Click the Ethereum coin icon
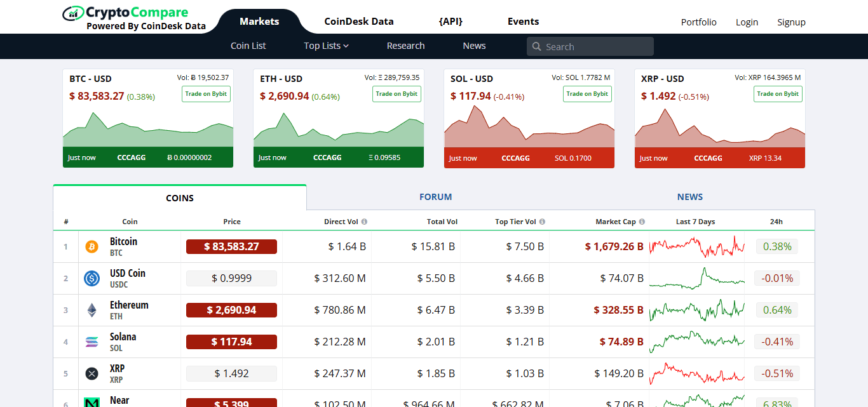Screen dimensions: 868x407 92,310
